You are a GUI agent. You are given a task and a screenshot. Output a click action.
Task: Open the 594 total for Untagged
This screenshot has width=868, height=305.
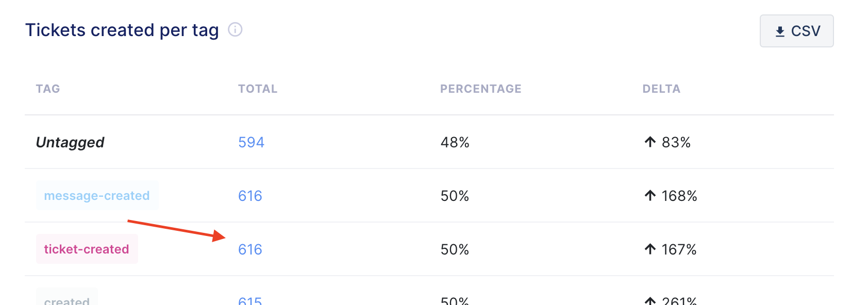[251, 142]
